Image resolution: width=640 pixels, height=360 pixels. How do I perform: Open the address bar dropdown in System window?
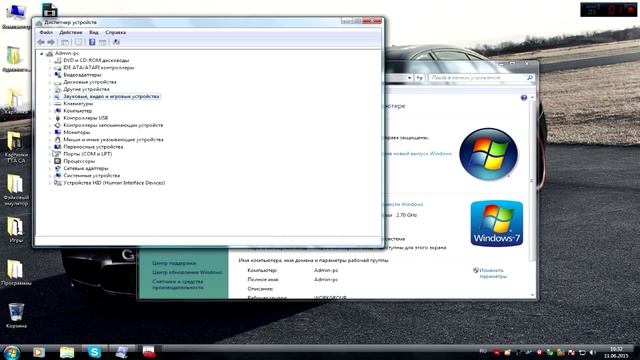409,78
